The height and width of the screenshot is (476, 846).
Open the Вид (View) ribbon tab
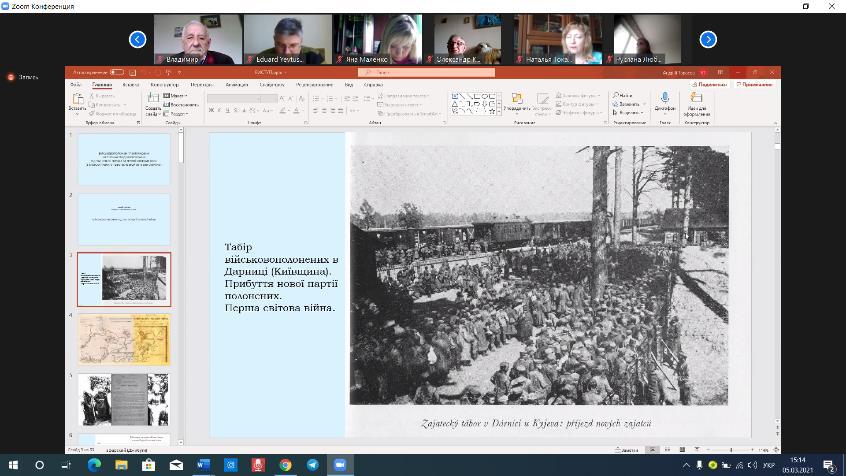(x=349, y=85)
